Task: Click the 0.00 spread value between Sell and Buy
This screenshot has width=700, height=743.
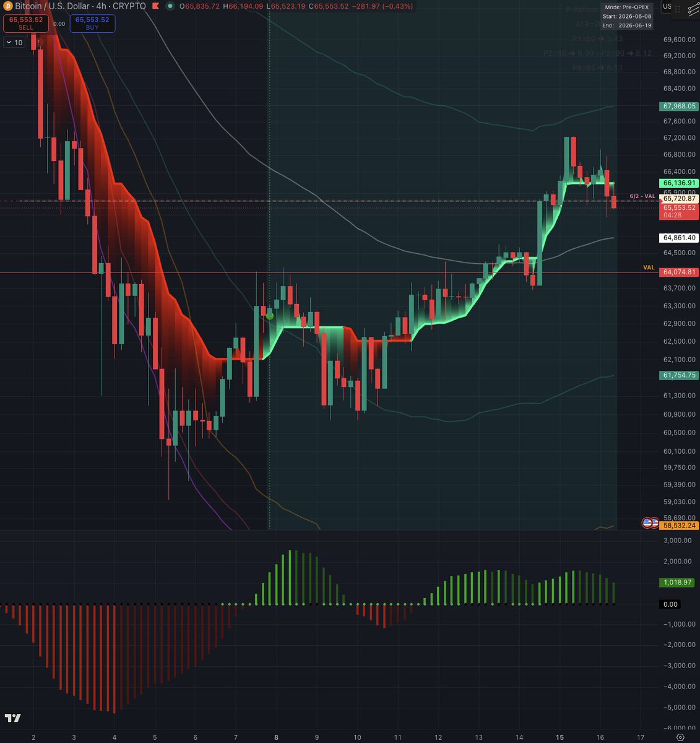Action: (x=59, y=24)
